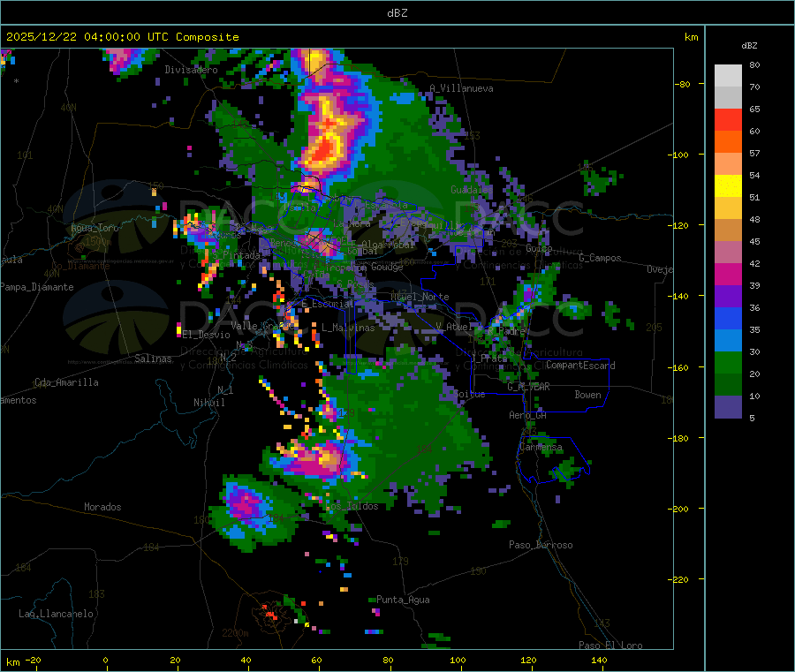Click the Nihuil map label

click(208, 403)
